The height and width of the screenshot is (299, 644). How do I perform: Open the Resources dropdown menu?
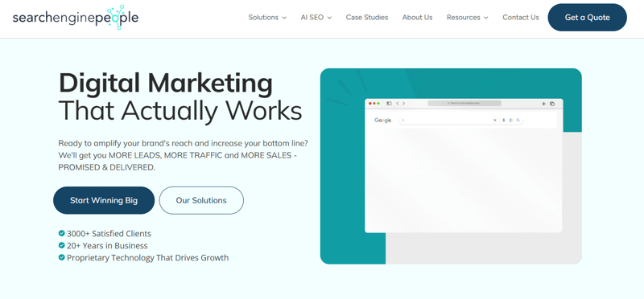(468, 18)
